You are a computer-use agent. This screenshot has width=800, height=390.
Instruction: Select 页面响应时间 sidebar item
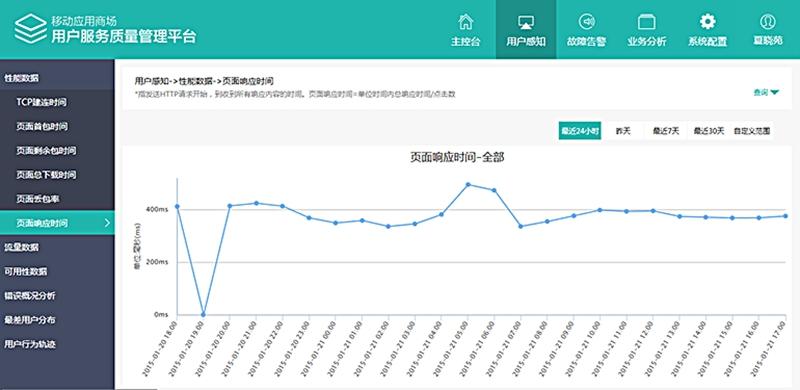coord(57,223)
